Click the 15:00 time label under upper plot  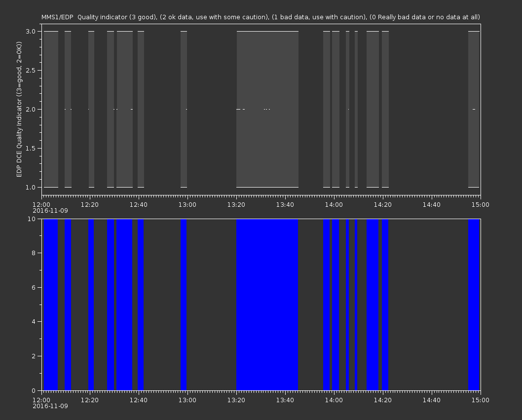coord(481,204)
